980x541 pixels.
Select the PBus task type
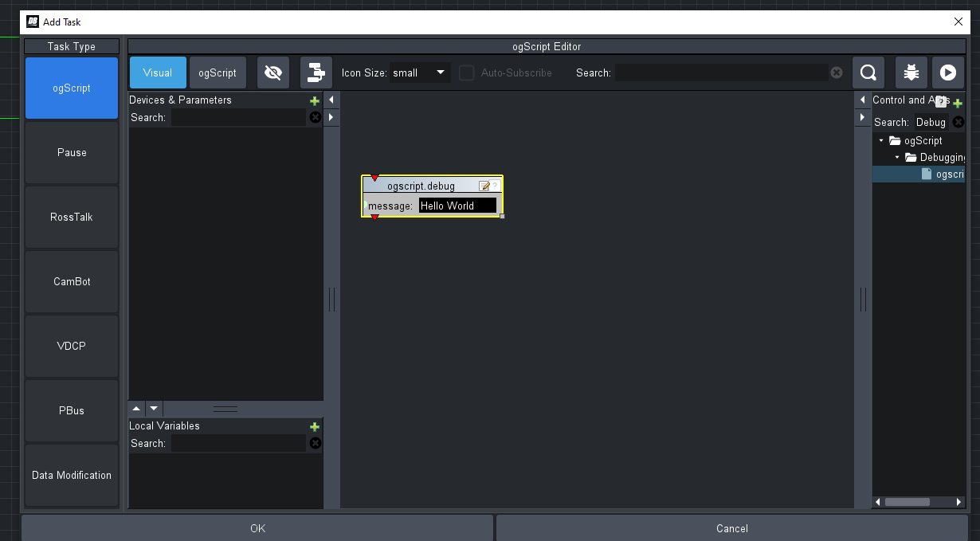point(72,410)
